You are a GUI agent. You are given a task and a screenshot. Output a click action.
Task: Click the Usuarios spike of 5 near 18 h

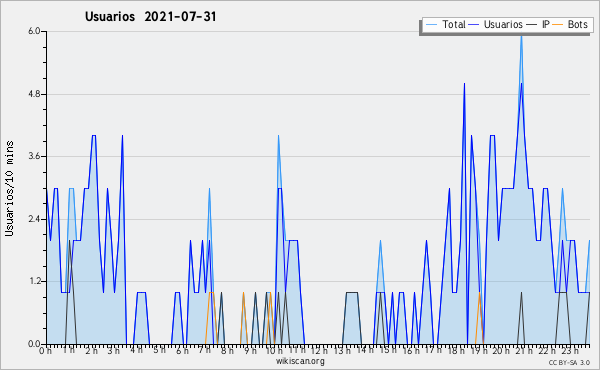(x=464, y=83)
